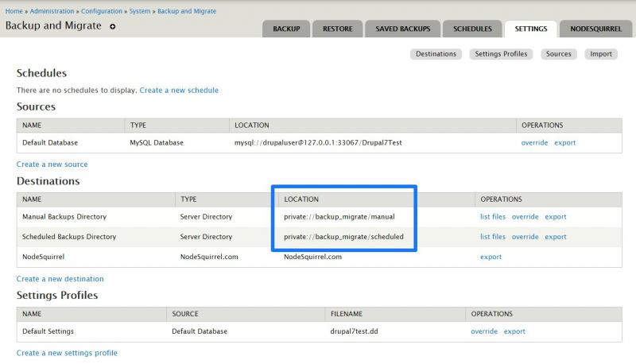Override the Manual Backups Directory destination
The image size is (636, 364).
tap(525, 216)
